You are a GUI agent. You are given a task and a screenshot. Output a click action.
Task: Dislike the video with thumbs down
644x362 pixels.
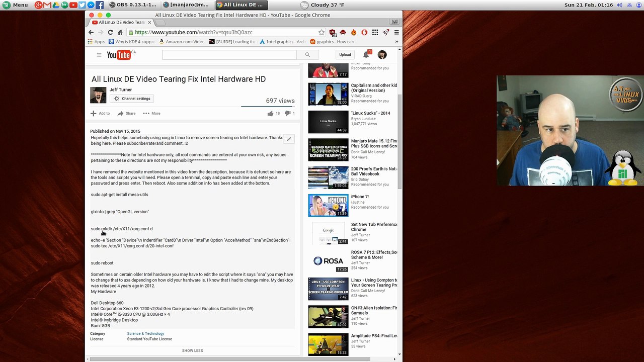pyautogui.click(x=290, y=114)
